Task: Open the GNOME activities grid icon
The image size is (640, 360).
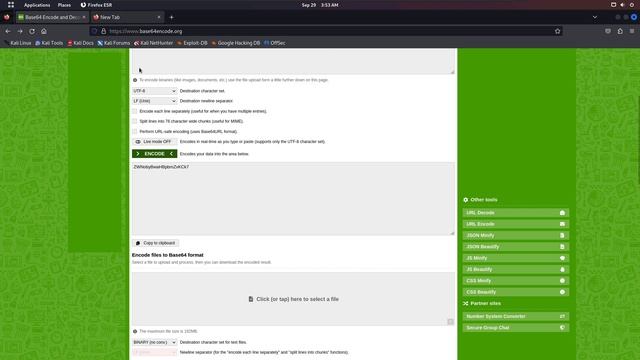Action: click(x=11, y=5)
